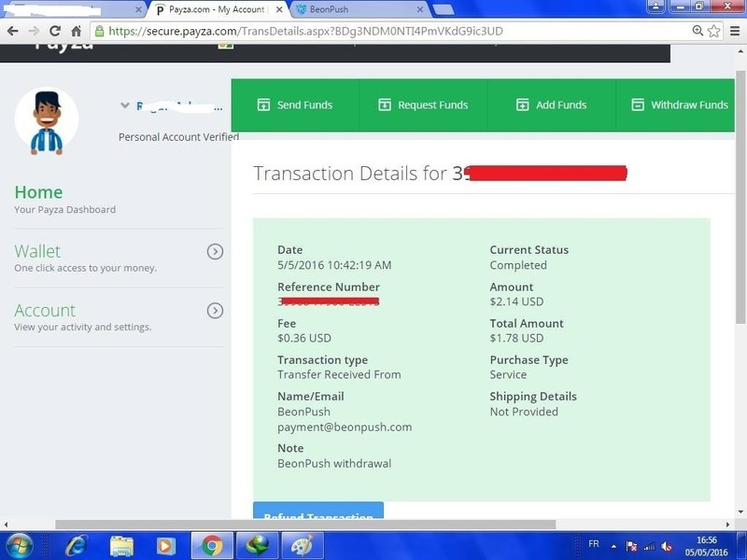This screenshot has height=560, width=747.
Task: Click the Request Funds button
Action: click(424, 105)
